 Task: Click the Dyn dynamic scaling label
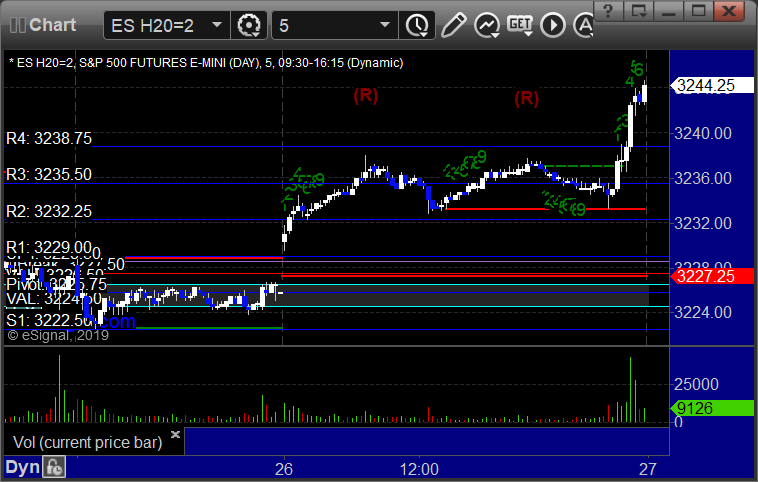point(22,467)
